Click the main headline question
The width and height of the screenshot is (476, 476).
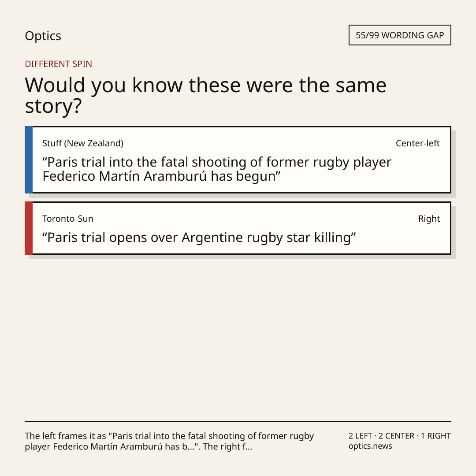pos(205,95)
